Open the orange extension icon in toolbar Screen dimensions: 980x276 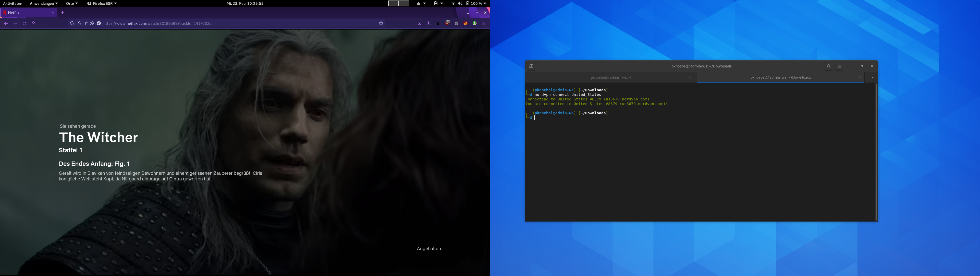tap(466, 24)
